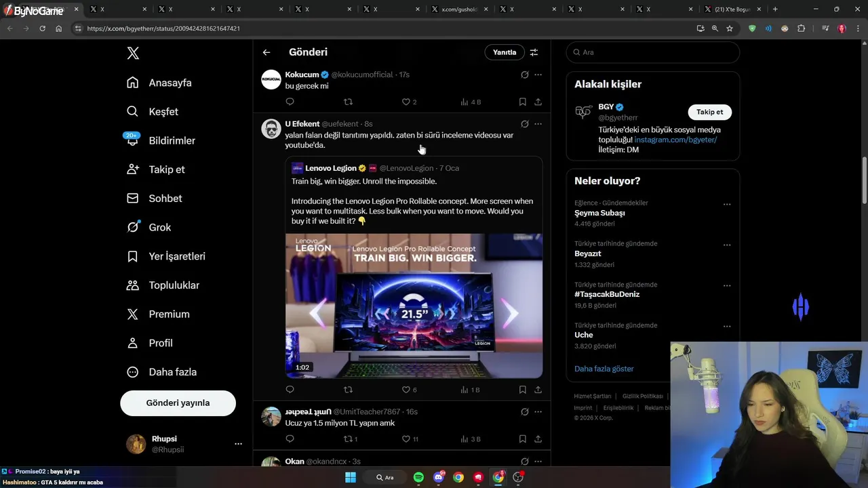This screenshot has height=488, width=868.
Task: Open more options on U Efekent's post
Action: click(x=538, y=124)
